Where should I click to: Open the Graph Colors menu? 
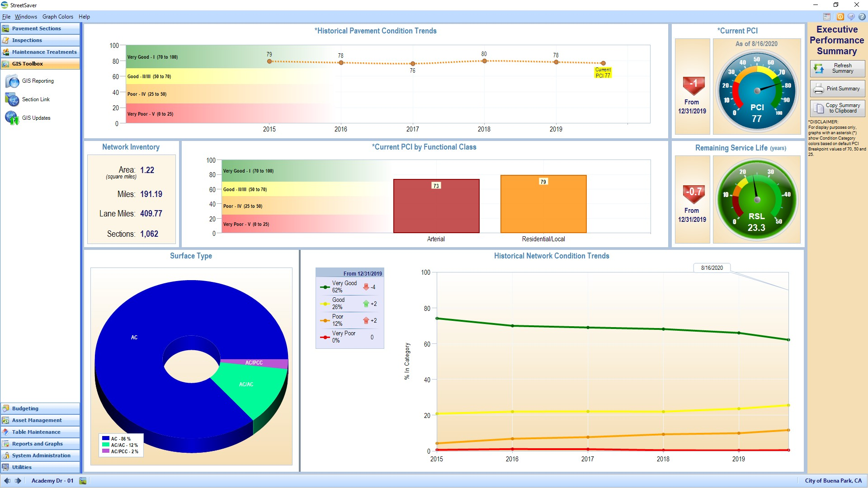[x=57, y=17]
